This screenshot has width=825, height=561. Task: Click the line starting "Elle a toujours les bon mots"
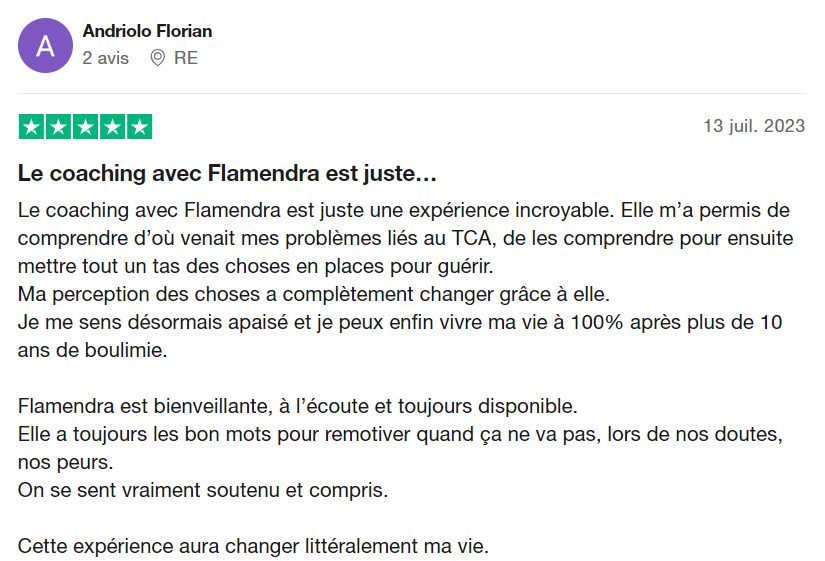400,435
